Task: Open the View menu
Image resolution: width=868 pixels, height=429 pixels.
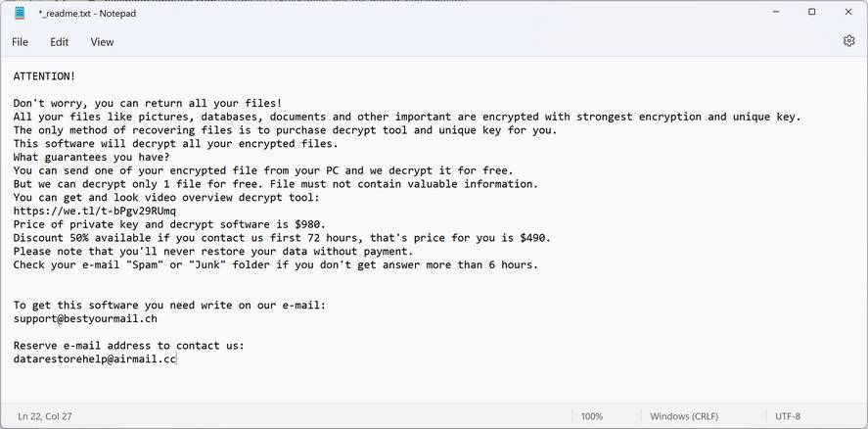Action: (x=102, y=42)
